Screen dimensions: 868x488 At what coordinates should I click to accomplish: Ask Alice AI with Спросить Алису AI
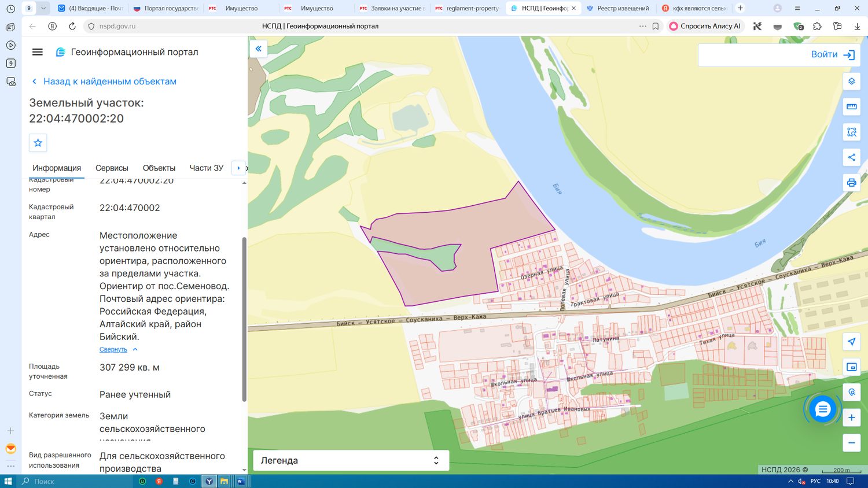point(705,26)
